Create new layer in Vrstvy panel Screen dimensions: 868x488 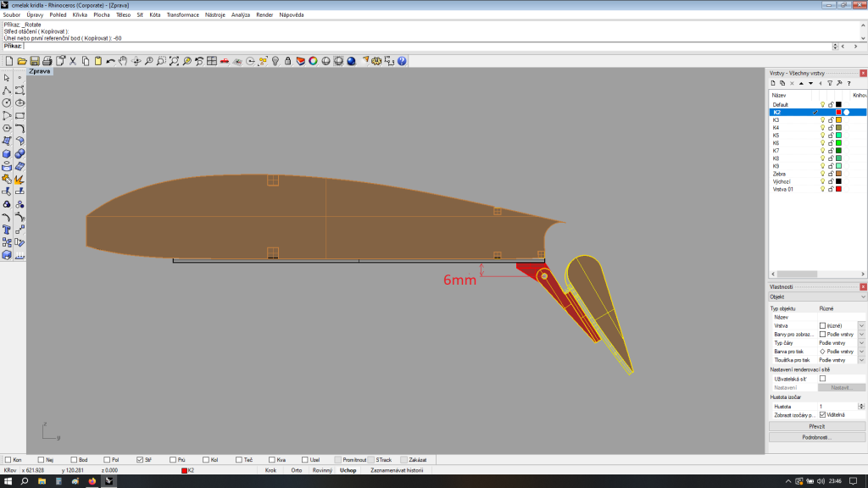[x=773, y=83]
